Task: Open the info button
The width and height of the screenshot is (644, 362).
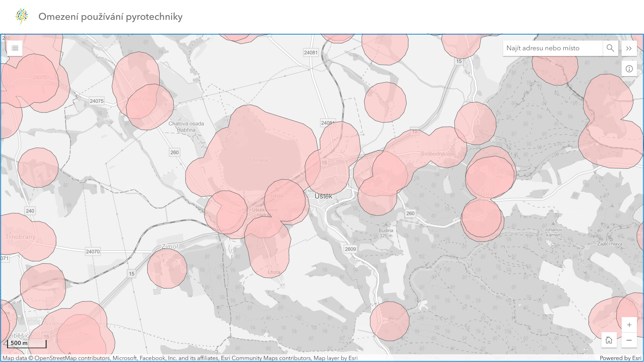Action: [629, 69]
